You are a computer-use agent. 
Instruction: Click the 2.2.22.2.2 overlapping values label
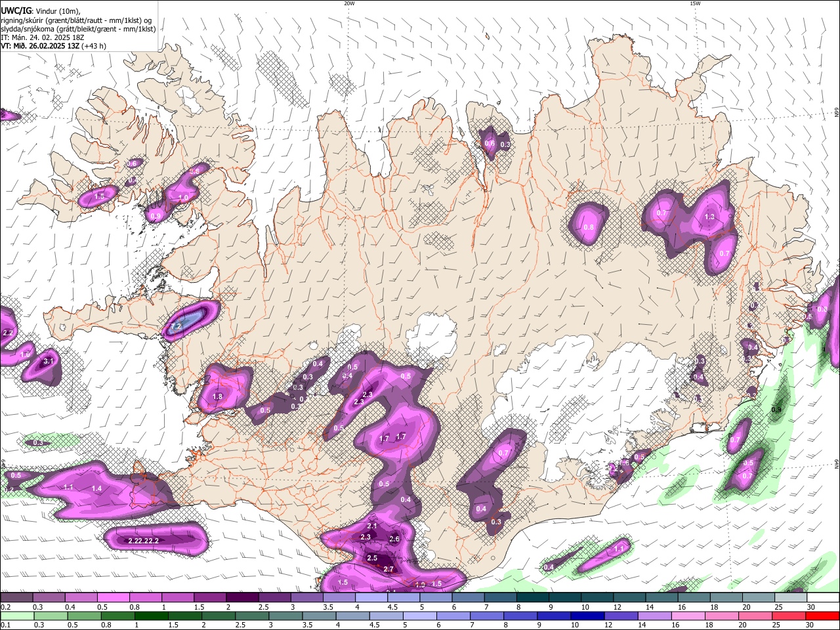(144, 541)
